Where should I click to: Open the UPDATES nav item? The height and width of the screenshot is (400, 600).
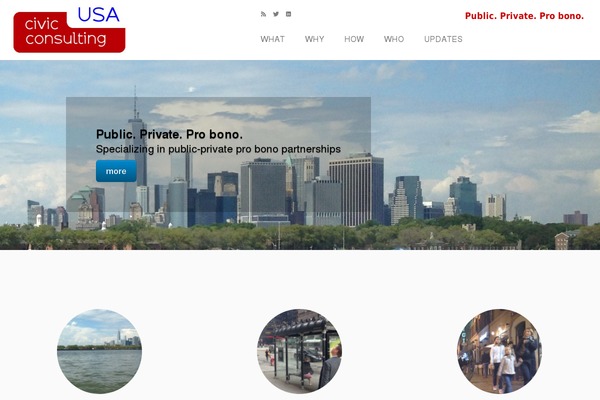coord(443,39)
